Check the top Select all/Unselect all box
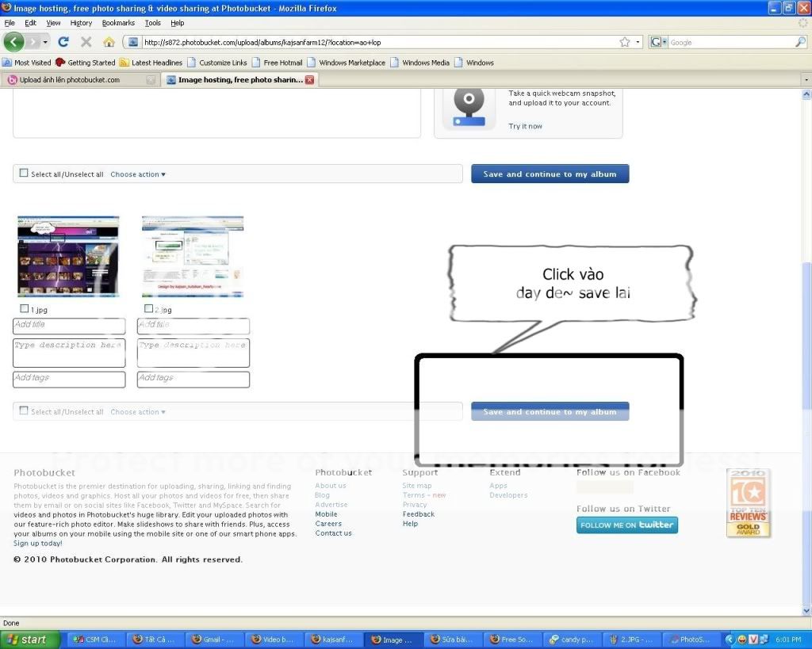This screenshot has height=649, width=812. pyautogui.click(x=24, y=173)
